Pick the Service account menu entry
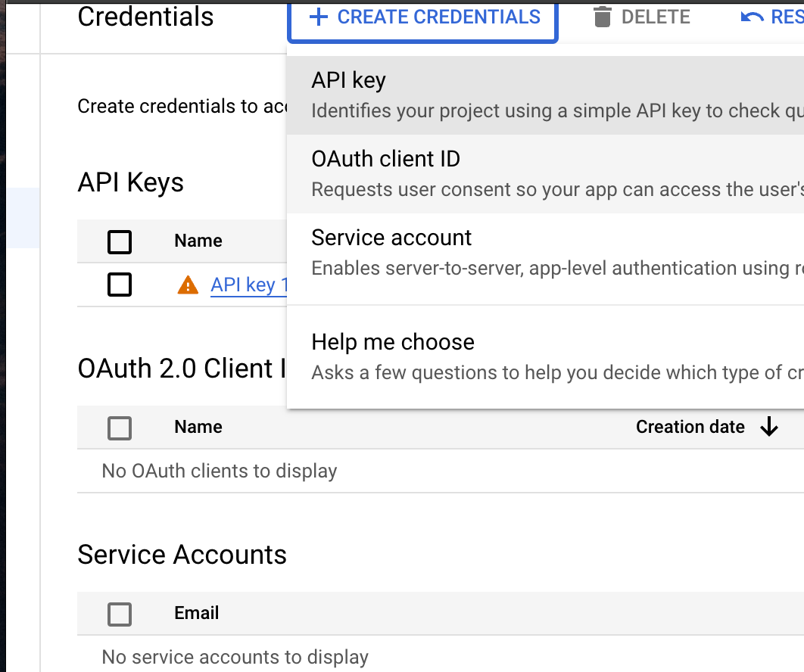The width and height of the screenshot is (804, 672). [x=546, y=253]
